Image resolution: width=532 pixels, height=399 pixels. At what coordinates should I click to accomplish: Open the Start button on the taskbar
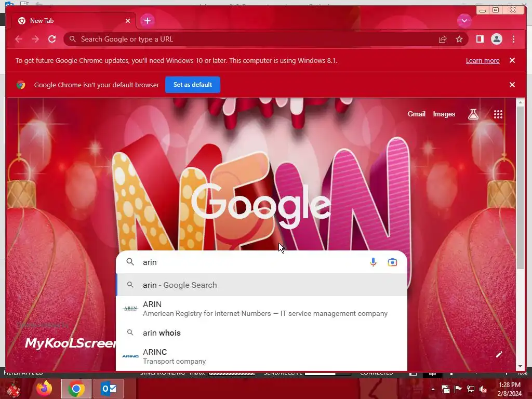[14, 389]
